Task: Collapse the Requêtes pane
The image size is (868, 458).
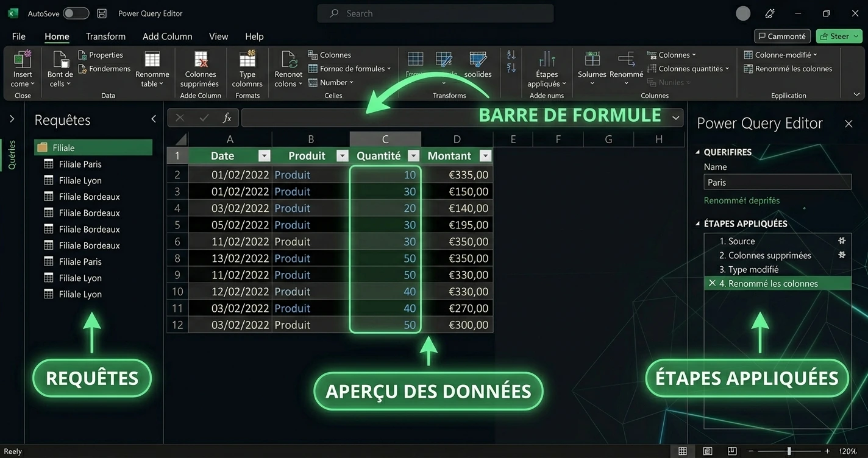Action: (x=153, y=119)
